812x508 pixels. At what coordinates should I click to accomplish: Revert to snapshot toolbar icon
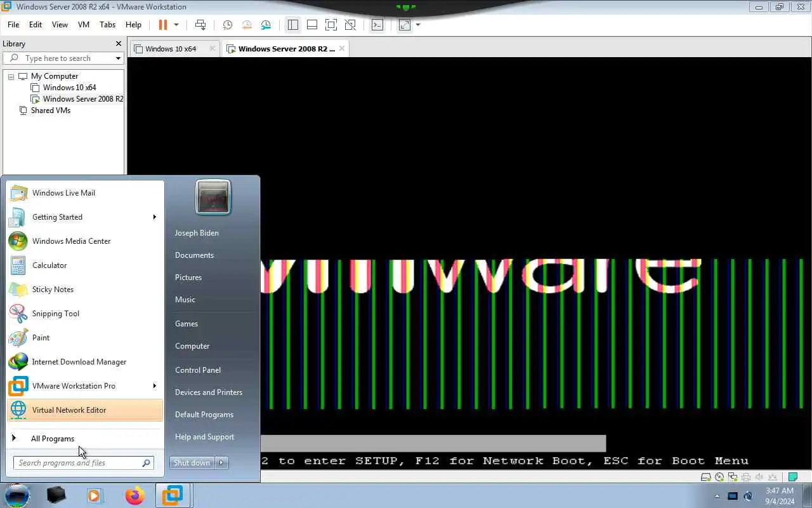pos(247,25)
